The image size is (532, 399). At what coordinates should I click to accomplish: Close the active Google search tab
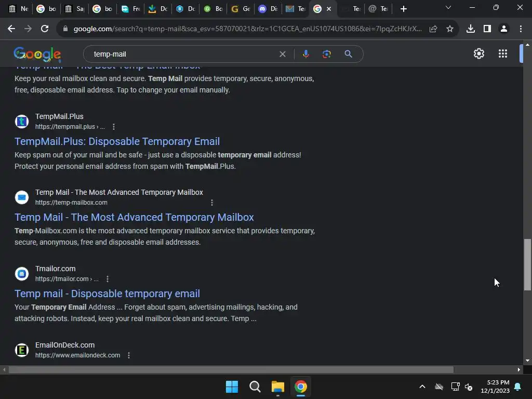(x=329, y=9)
